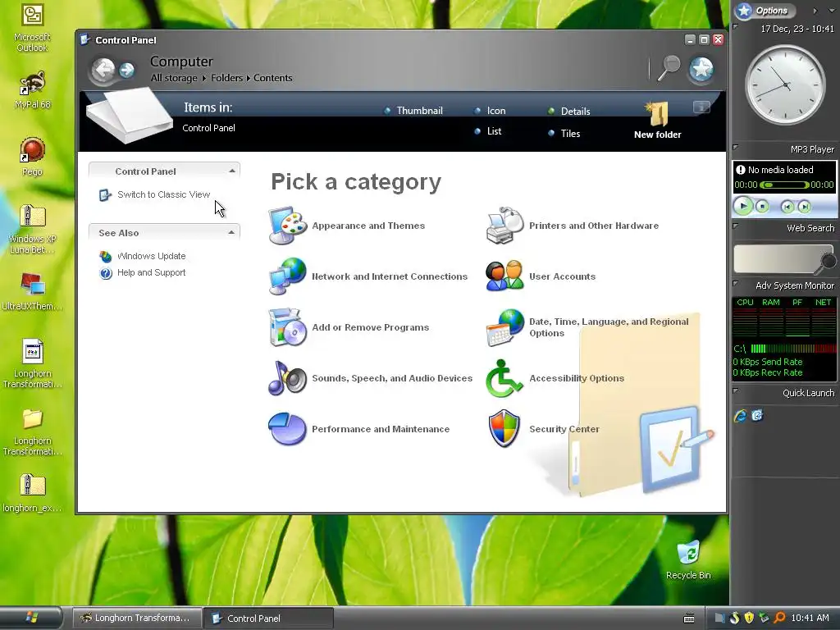Image resolution: width=840 pixels, height=630 pixels.
Task: Open Accessibility Options wheelchair icon
Action: 504,378
